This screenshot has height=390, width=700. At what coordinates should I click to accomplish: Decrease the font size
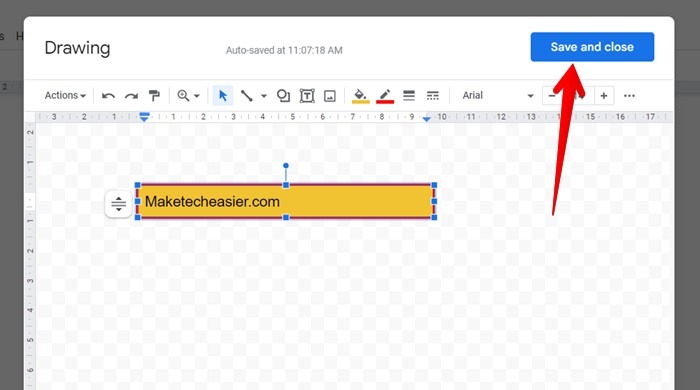coord(552,95)
